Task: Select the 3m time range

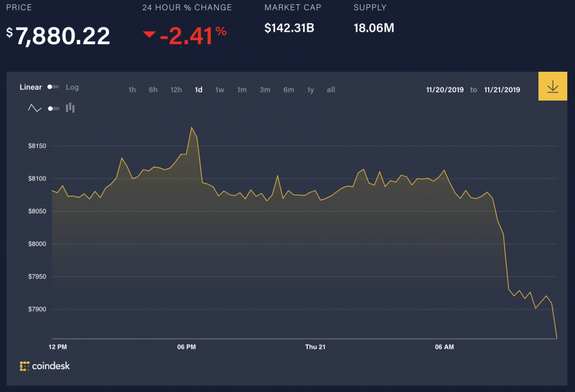Action: 265,90
